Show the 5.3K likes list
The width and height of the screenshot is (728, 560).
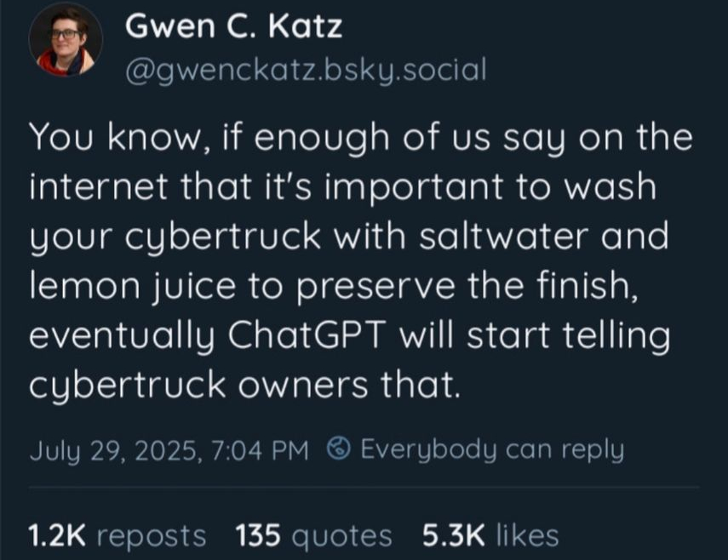coord(490,535)
